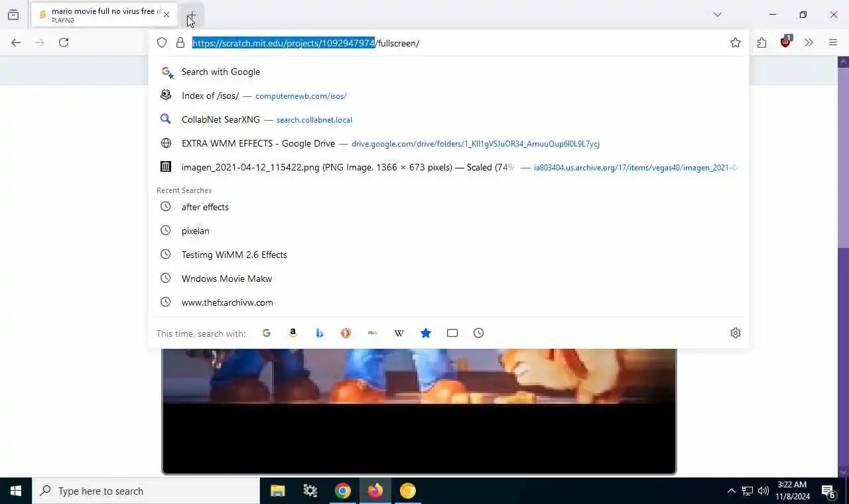Open File Explorer from taskbar

pos(277,491)
